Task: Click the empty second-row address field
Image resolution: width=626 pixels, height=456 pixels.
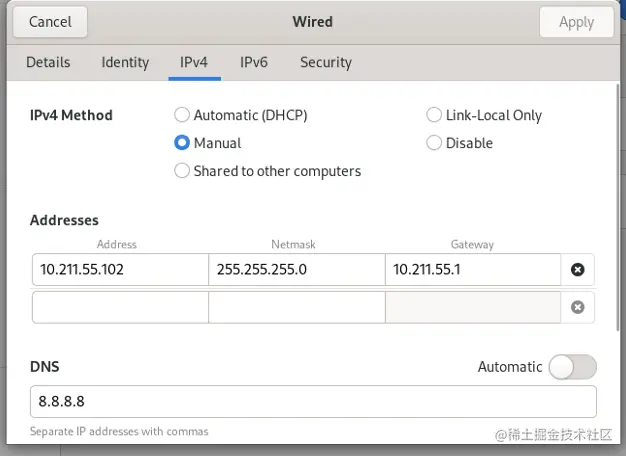Action: 120,307
